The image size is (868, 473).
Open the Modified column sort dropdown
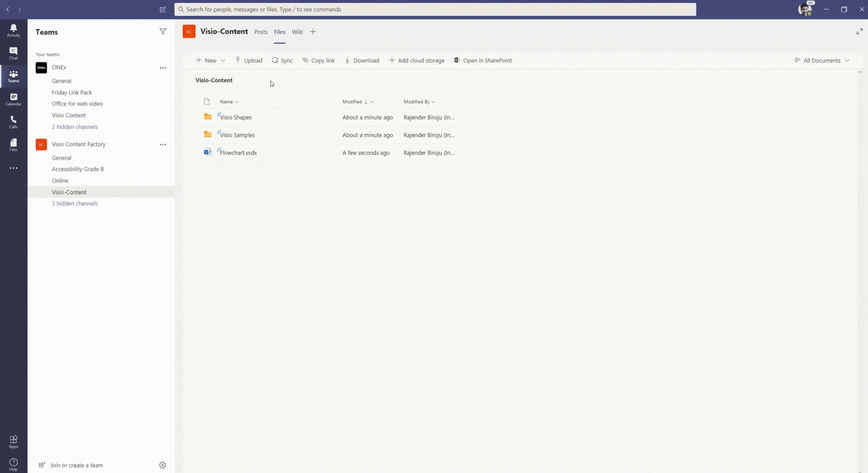(x=372, y=102)
